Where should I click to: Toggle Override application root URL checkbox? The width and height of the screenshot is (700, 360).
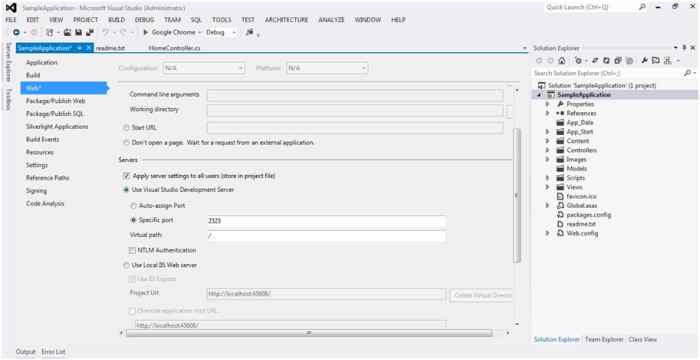point(132,311)
